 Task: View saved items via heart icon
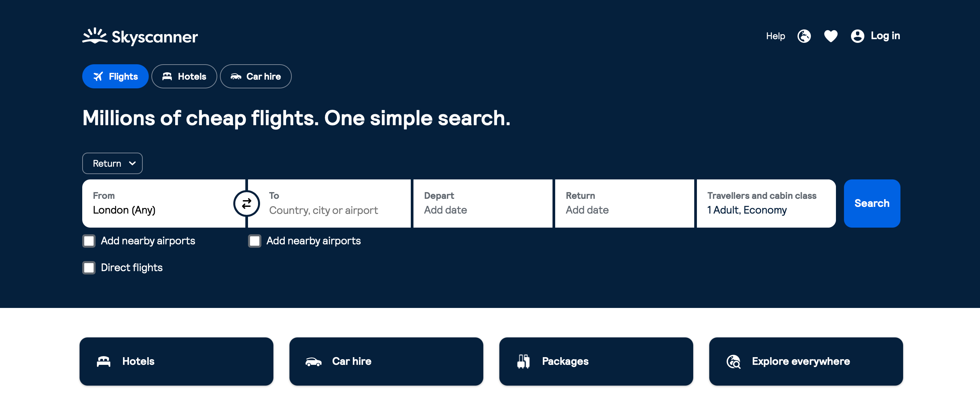[x=831, y=36]
